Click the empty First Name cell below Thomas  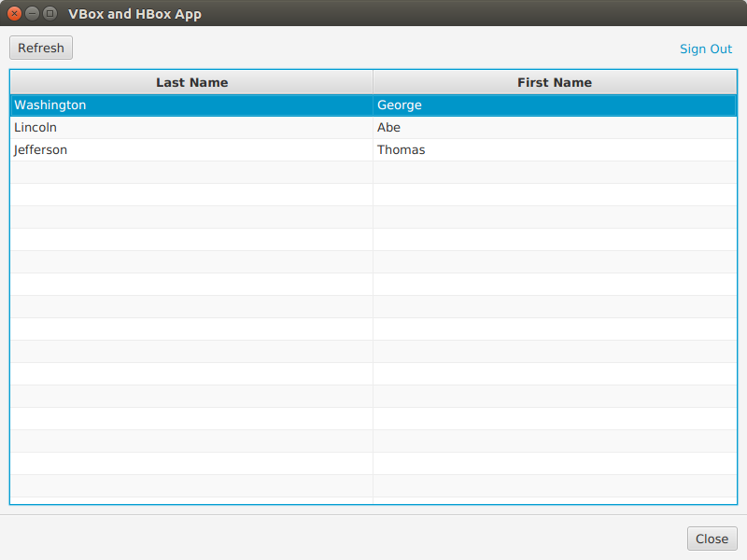tap(555, 173)
